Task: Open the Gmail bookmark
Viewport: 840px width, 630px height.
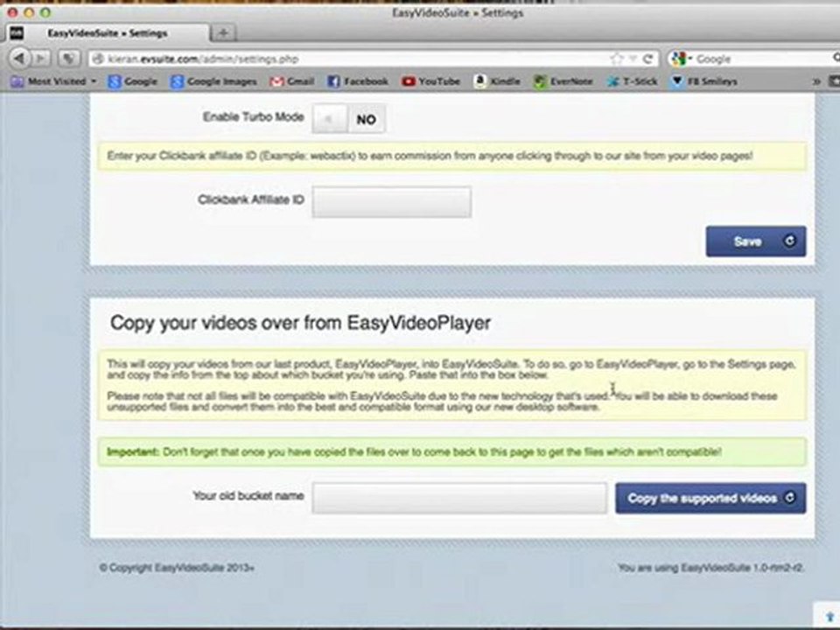Action: 292,81
